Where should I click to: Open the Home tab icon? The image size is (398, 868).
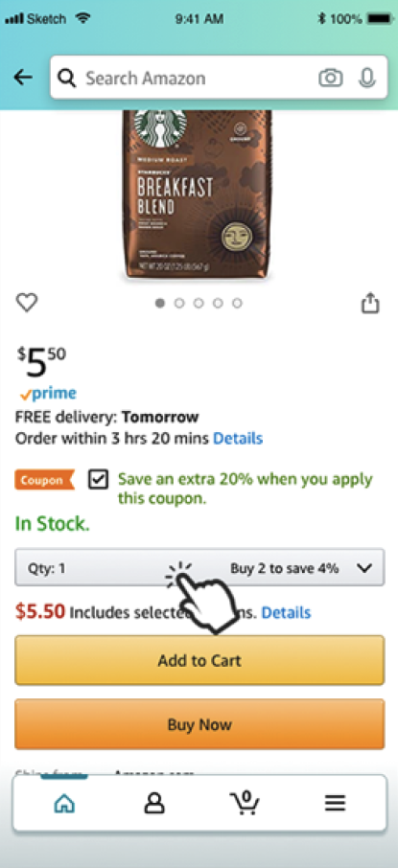pyautogui.click(x=64, y=803)
